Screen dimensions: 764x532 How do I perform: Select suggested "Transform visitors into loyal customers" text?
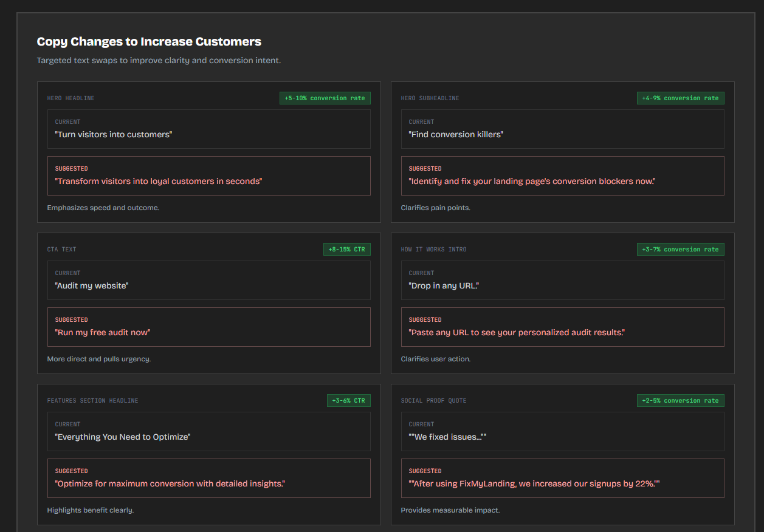(159, 182)
